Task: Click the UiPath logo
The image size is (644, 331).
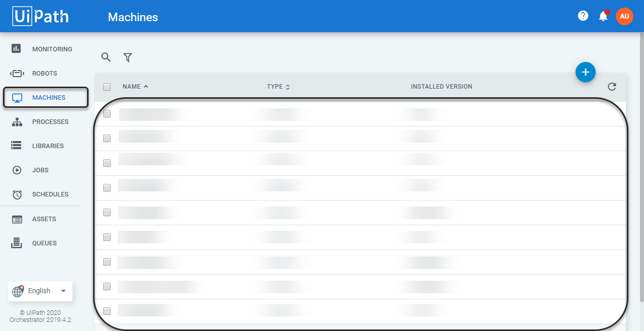Action: 41,16
